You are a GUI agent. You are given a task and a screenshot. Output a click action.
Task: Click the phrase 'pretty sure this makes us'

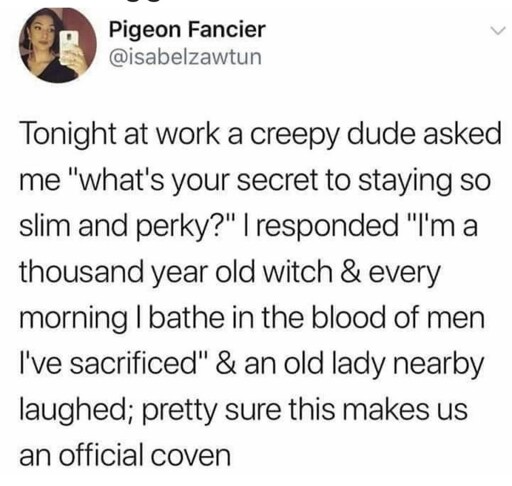pos(305,410)
